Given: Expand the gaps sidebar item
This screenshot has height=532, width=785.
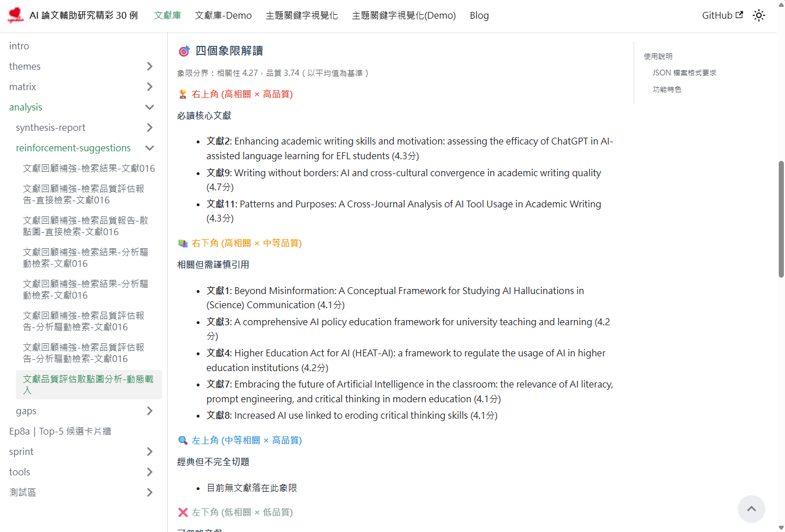Looking at the screenshot, I should pyautogui.click(x=150, y=411).
